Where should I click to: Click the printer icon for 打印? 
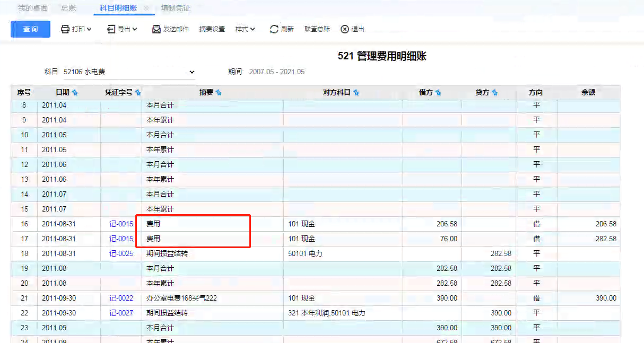(65, 29)
